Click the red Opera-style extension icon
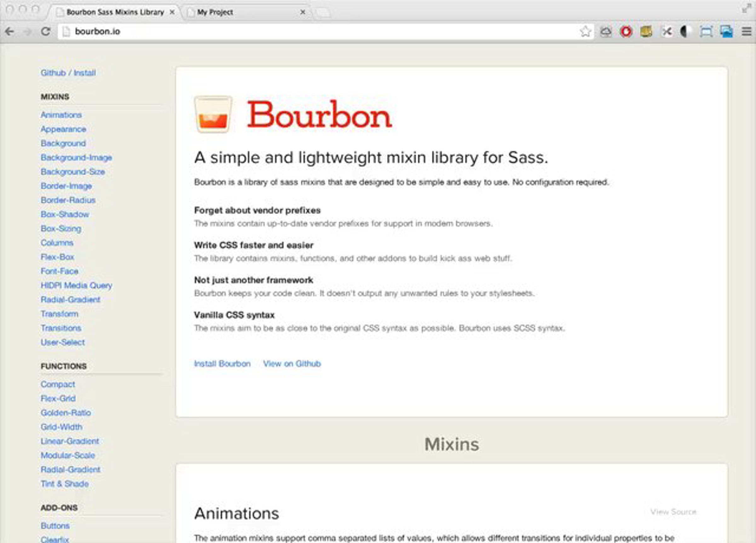 pos(626,32)
